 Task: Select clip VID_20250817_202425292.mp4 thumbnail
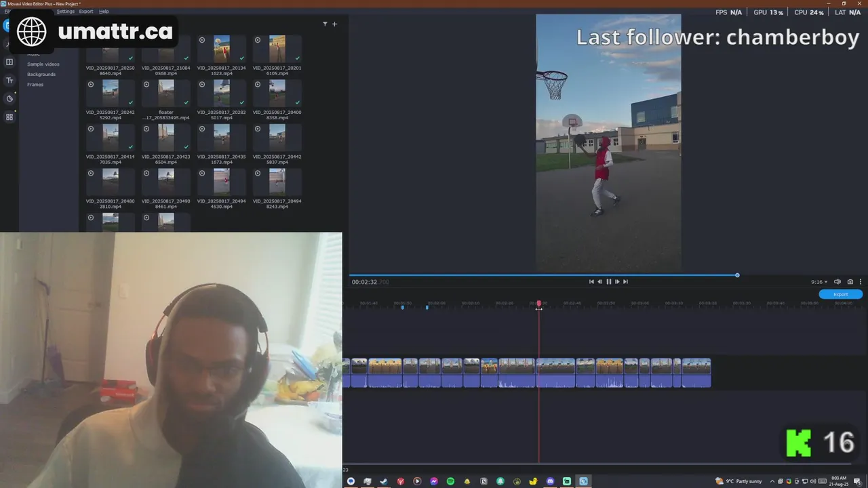click(x=111, y=93)
